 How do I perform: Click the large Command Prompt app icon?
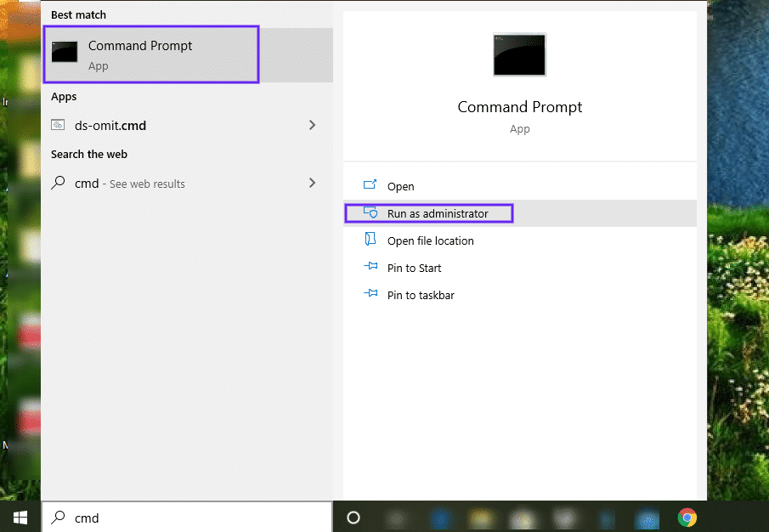[519, 54]
